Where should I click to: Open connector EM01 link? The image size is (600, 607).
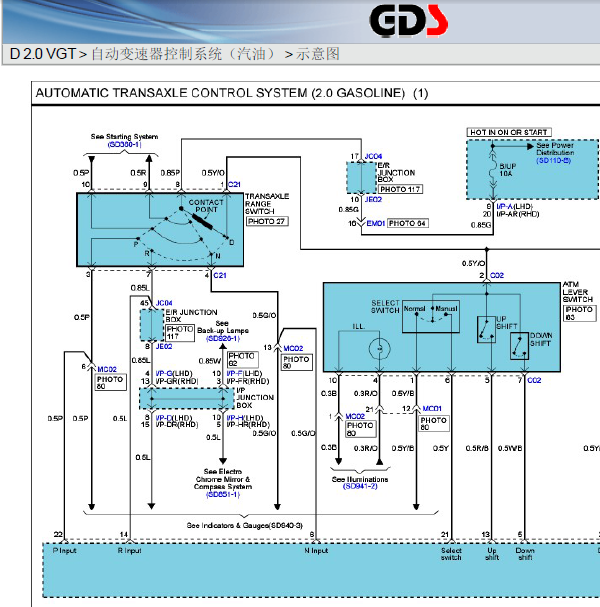click(375, 223)
